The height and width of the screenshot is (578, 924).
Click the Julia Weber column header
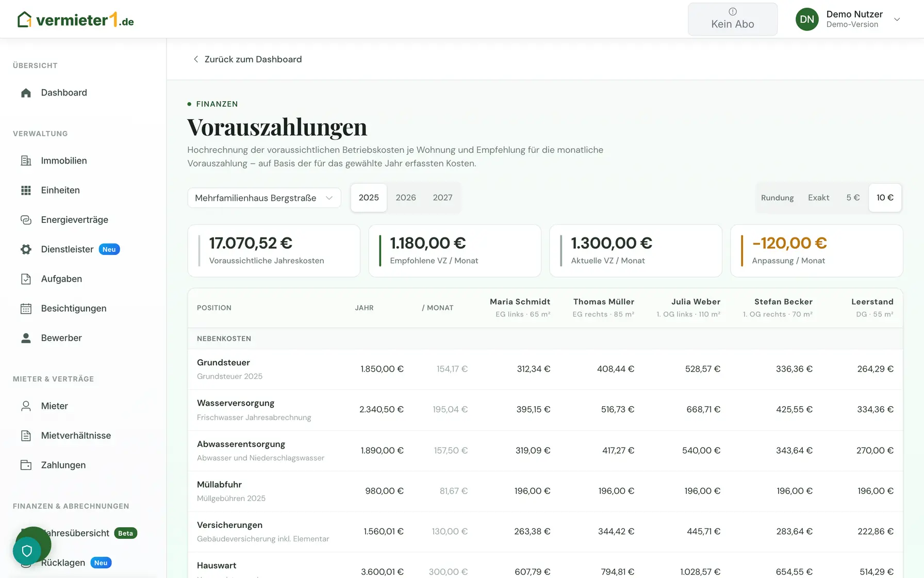(x=688, y=308)
